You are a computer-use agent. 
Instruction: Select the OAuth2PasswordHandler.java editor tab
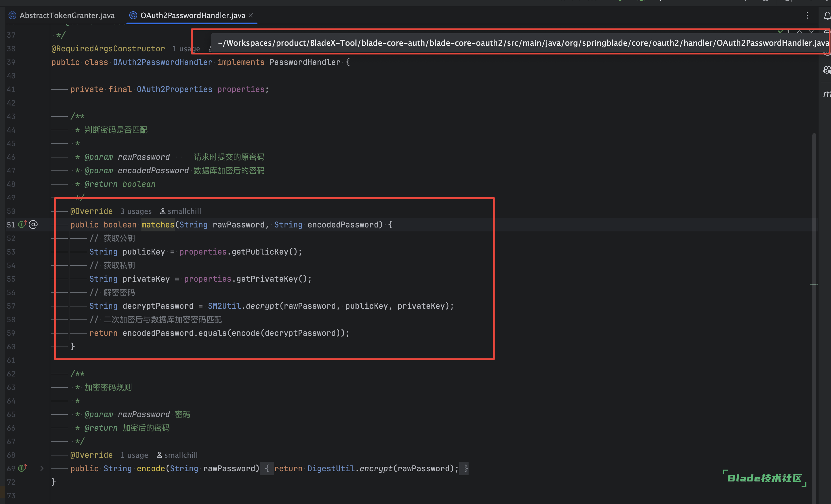tap(193, 15)
